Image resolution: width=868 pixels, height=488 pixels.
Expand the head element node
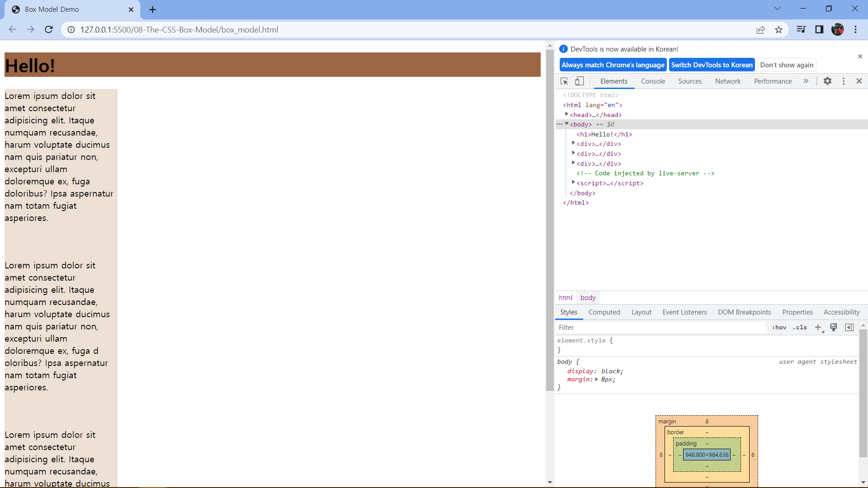coord(566,115)
